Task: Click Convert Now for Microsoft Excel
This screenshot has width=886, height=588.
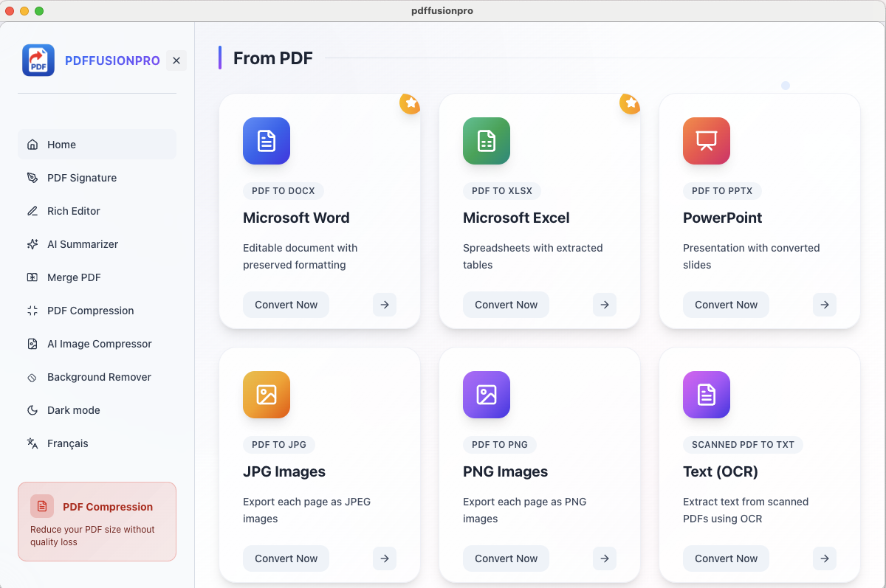Action: coord(506,305)
